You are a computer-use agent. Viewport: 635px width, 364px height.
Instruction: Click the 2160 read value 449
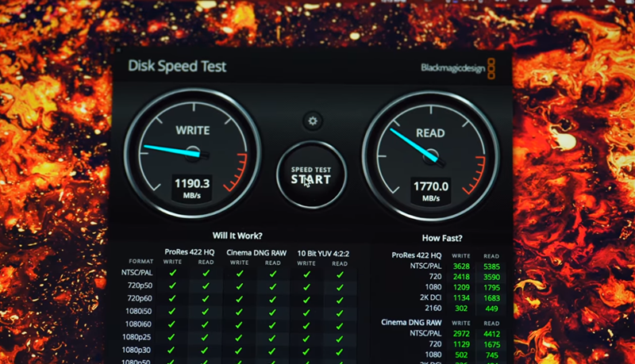(x=491, y=309)
